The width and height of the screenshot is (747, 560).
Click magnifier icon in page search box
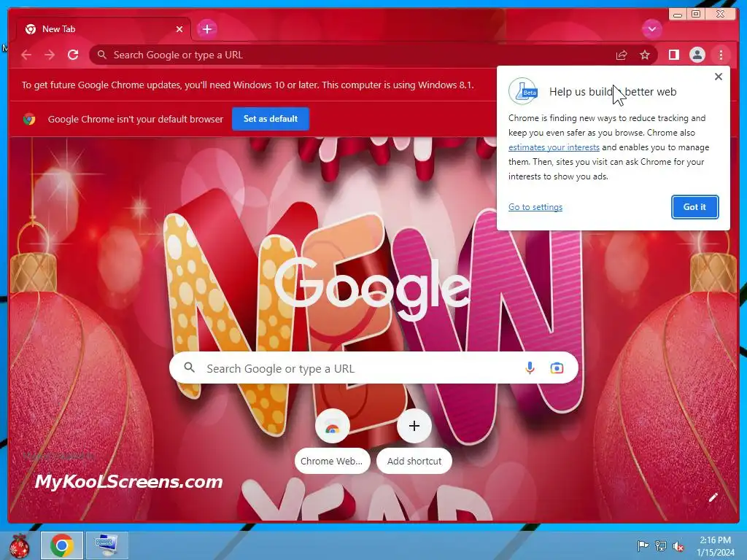point(189,367)
